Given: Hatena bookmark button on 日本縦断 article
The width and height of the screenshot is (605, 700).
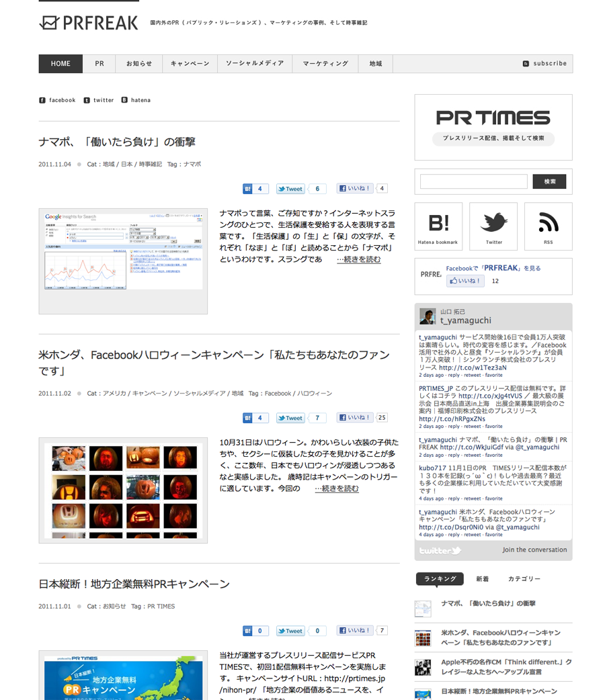Looking at the screenshot, I should [x=255, y=631].
